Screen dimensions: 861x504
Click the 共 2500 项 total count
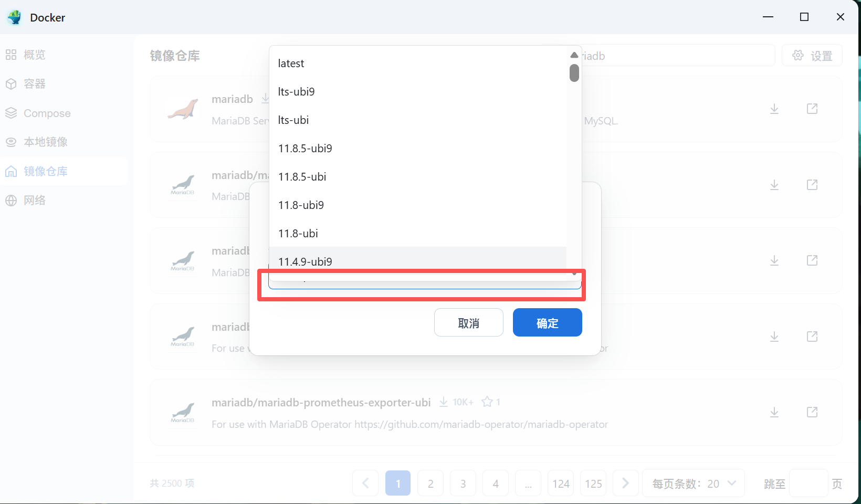tap(172, 483)
